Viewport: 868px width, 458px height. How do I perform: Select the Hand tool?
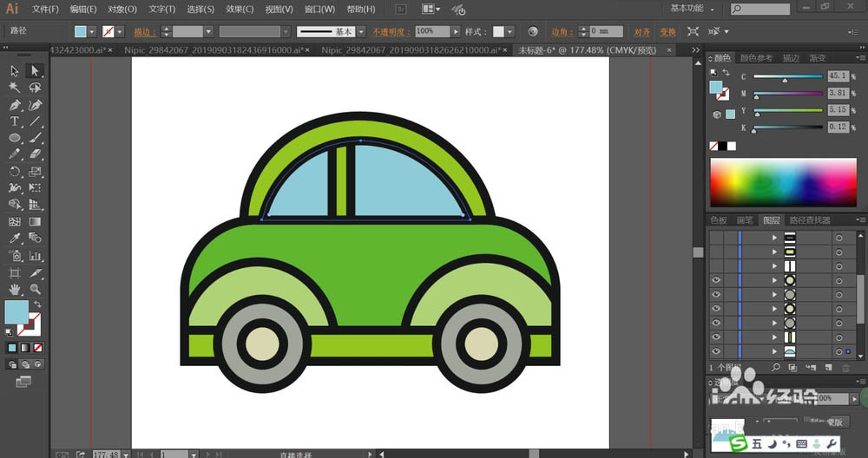pyautogui.click(x=15, y=289)
